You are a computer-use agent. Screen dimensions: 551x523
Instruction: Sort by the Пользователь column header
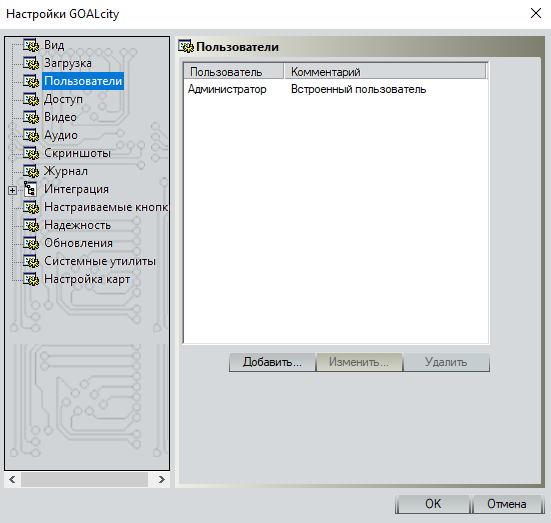[x=234, y=71]
